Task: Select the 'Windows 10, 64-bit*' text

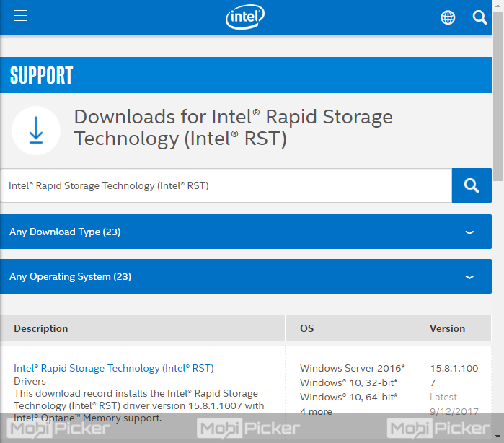Action: (349, 397)
